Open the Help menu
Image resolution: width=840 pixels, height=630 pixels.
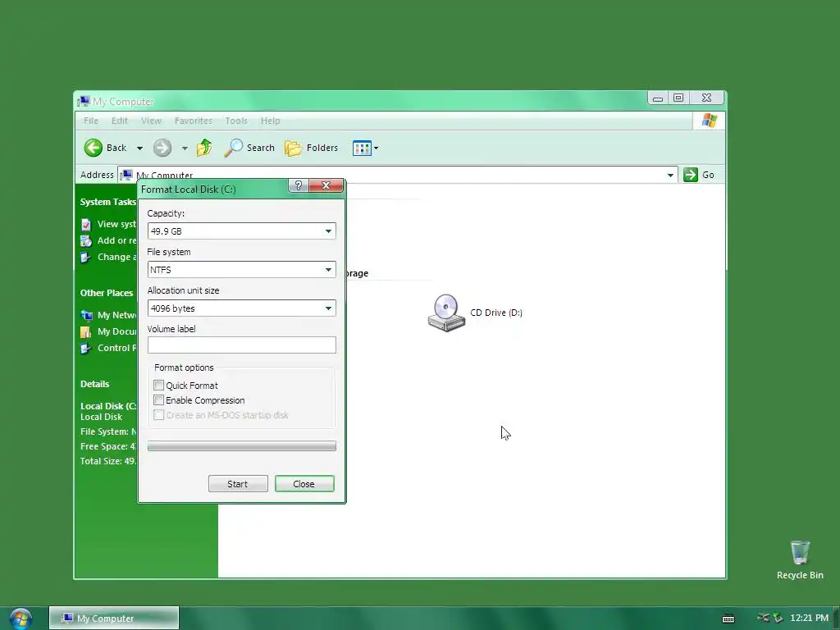click(271, 121)
